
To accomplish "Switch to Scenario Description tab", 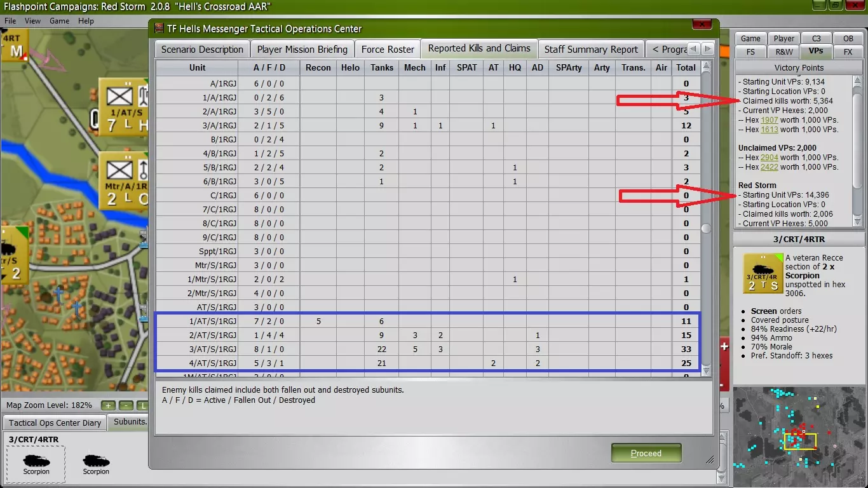I will click(202, 49).
